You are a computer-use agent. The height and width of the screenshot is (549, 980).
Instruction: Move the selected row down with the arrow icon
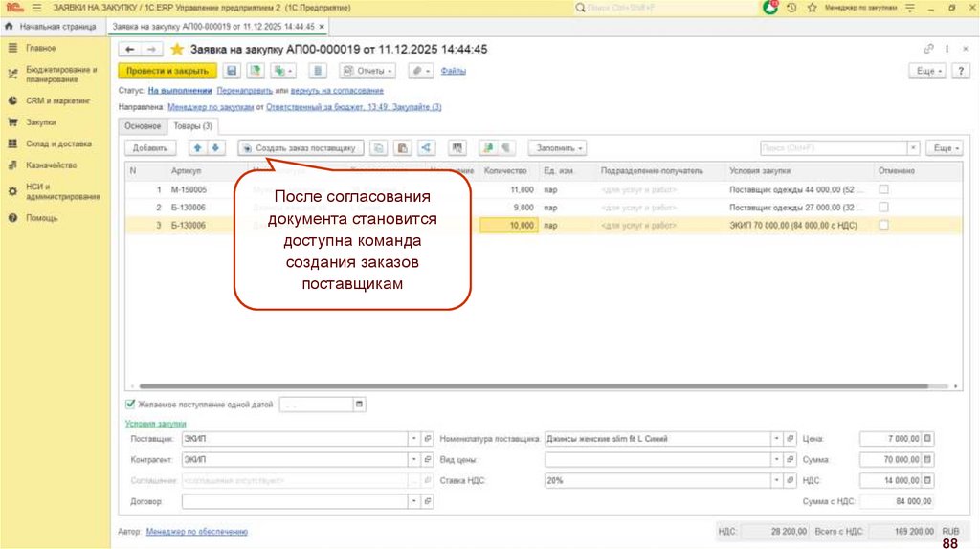click(215, 148)
